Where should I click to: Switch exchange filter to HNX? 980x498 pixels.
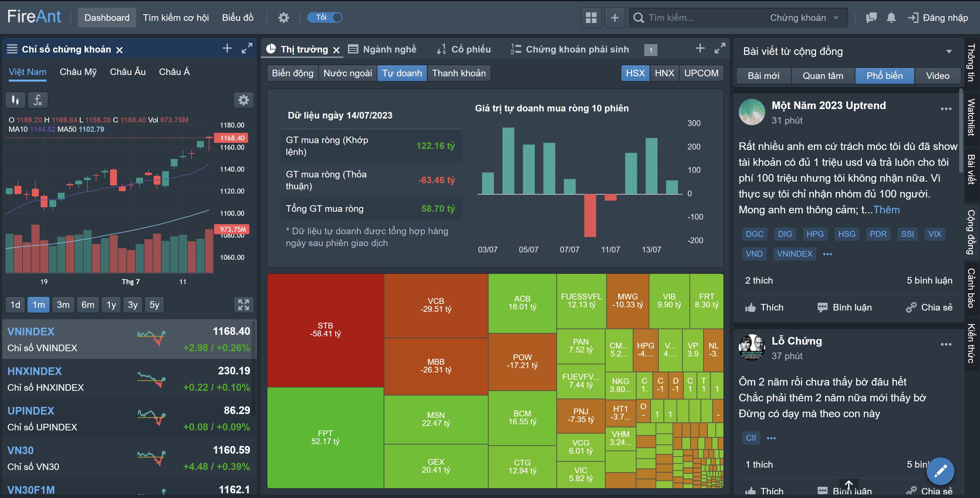pyautogui.click(x=664, y=73)
